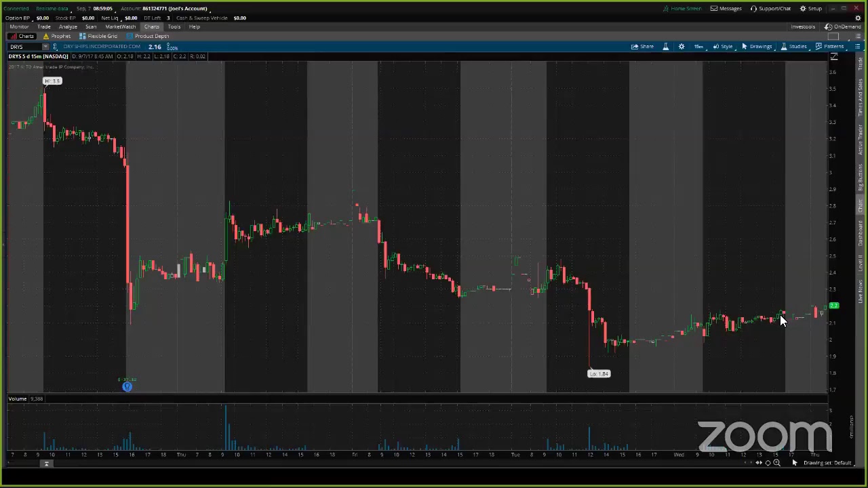Click the scroll left/right arrows icon
Screen dimensions: 868x488
point(759,463)
